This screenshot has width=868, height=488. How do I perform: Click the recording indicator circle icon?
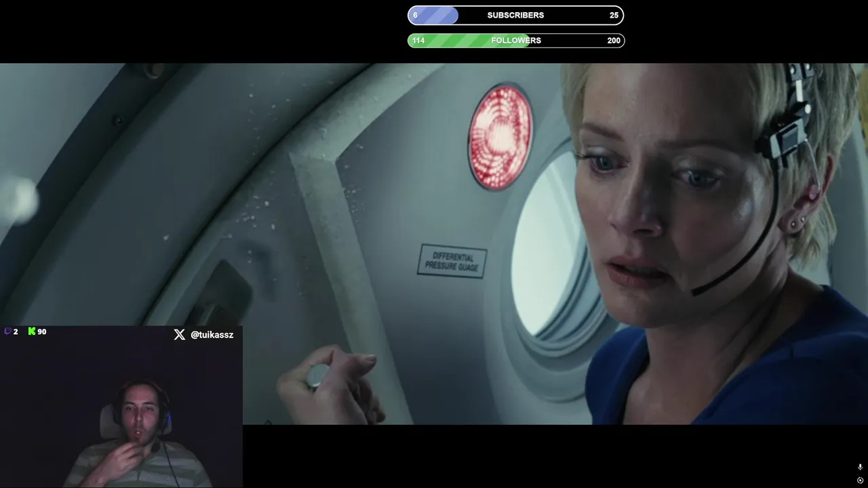tap(860, 481)
